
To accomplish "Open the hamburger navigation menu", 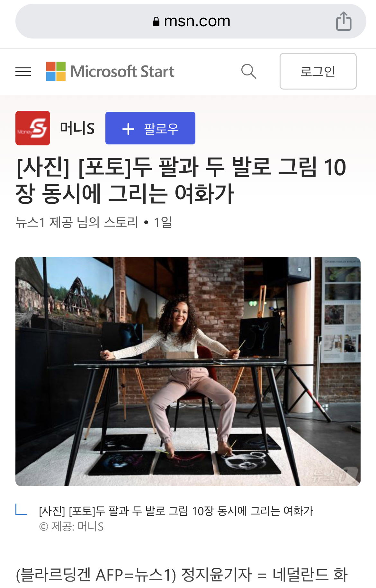I will 23,72.
